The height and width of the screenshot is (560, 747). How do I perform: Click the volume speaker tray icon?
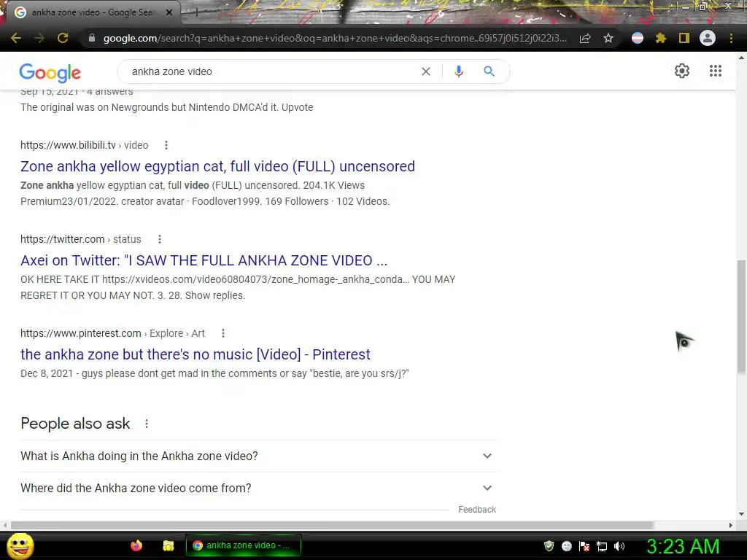click(619, 546)
